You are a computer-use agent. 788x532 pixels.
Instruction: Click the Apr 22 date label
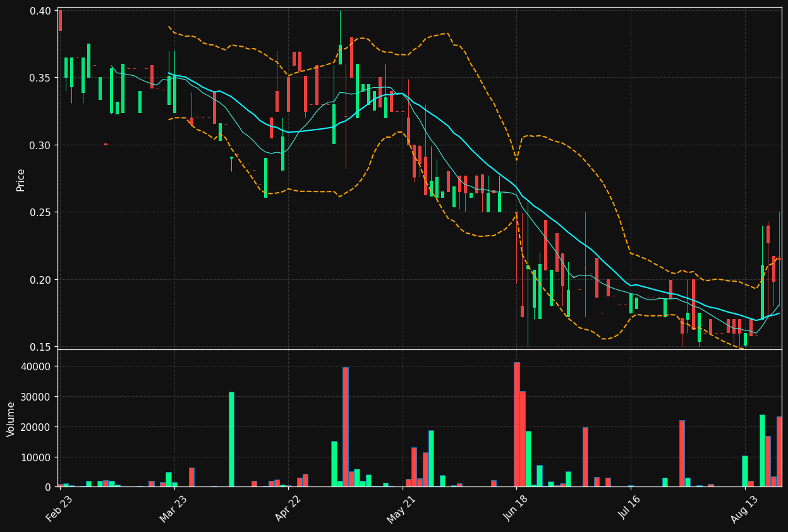(x=288, y=510)
